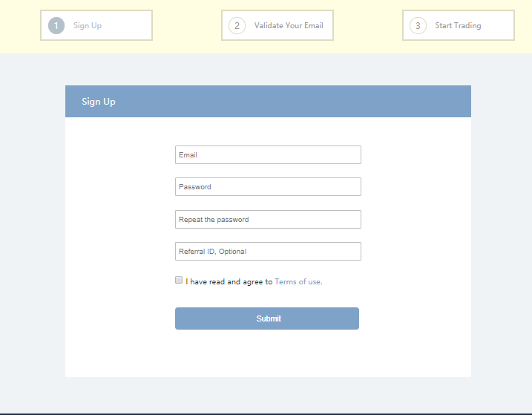Image resolution: width=532 pixels, height=415 pixels.
Task: Select the Start Trading step
Action: tap(459, 25)
